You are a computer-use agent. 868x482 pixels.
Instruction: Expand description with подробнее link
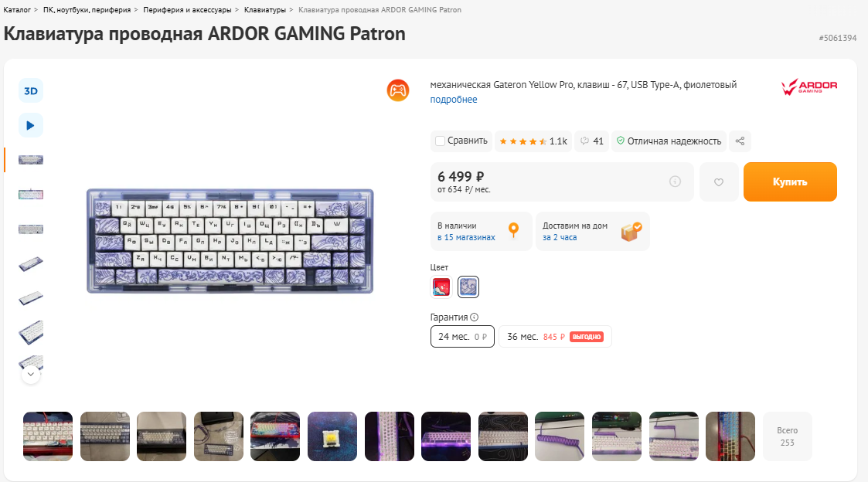[454, 100]
